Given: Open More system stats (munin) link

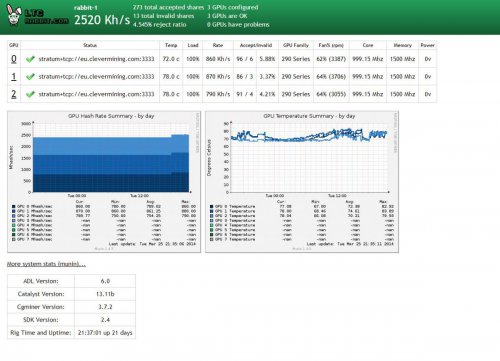Looking at the screenshot, I should (x=46, y=264).
